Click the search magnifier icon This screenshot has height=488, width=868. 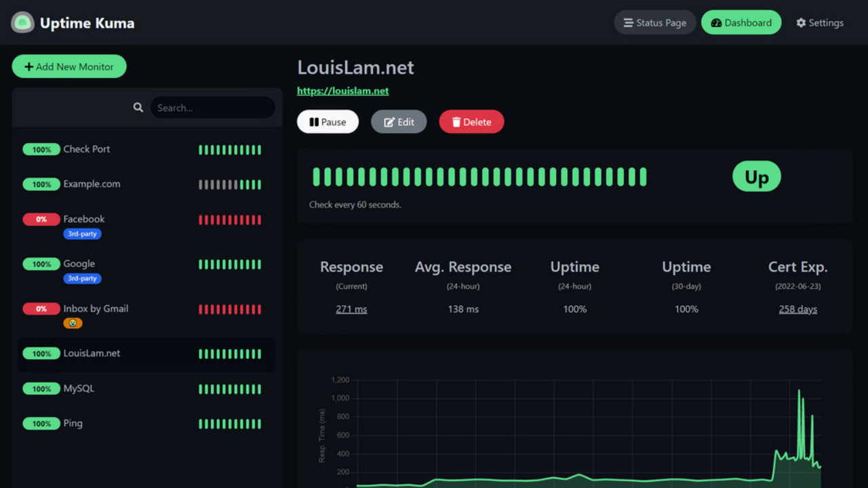138,106
